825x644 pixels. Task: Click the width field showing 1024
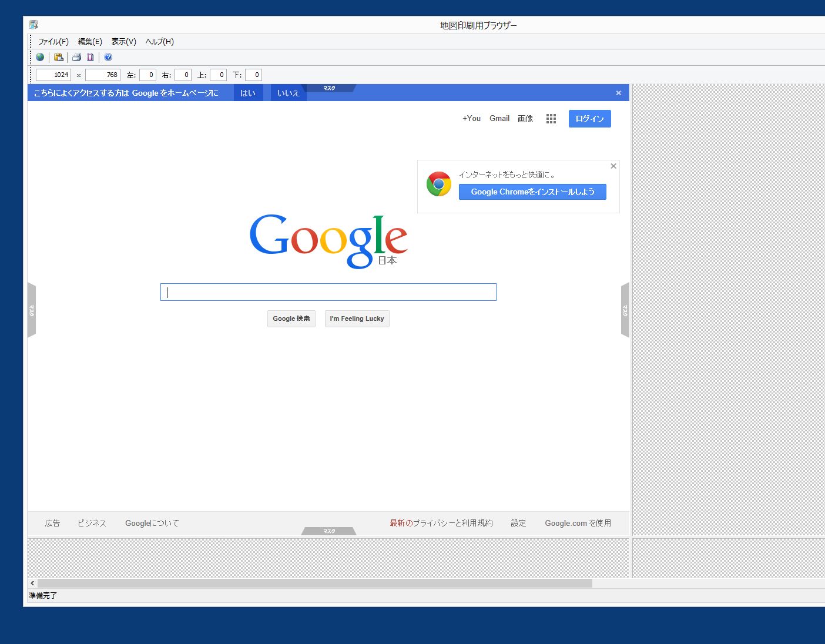pos(53,75)
